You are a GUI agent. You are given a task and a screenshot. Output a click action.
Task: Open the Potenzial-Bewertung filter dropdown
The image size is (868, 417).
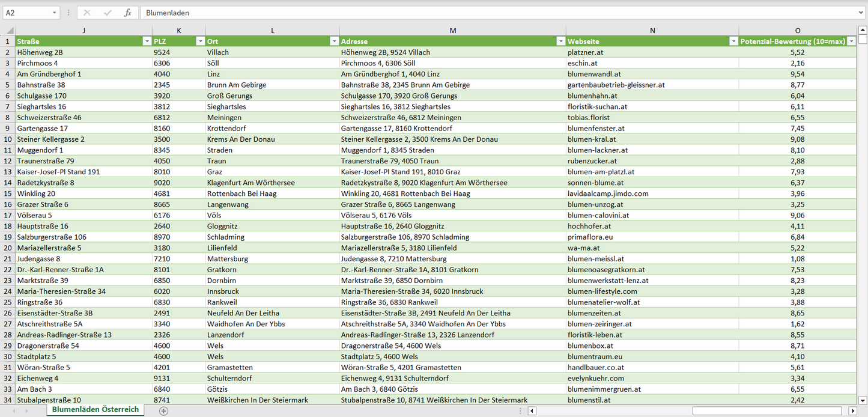[x=851, y=41]
